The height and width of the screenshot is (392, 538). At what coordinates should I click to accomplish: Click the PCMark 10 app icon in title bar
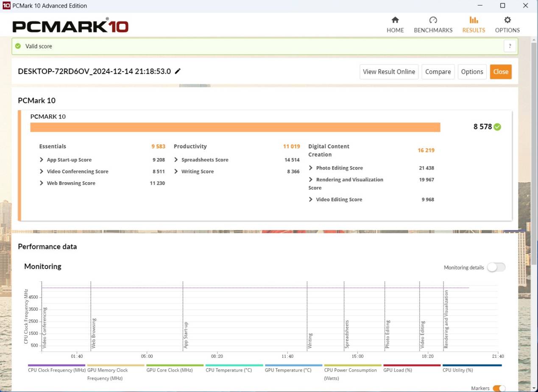6,6
